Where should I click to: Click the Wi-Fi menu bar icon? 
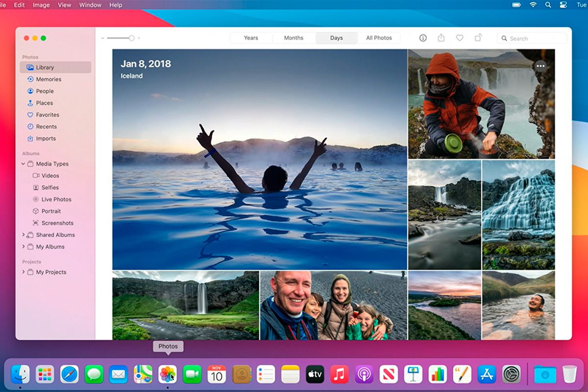pyautogui.click(x=533, y=5)
